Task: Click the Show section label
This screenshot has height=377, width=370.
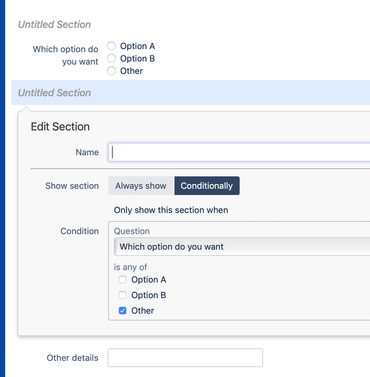Action: pyautogui.click(x=72, y=186)
